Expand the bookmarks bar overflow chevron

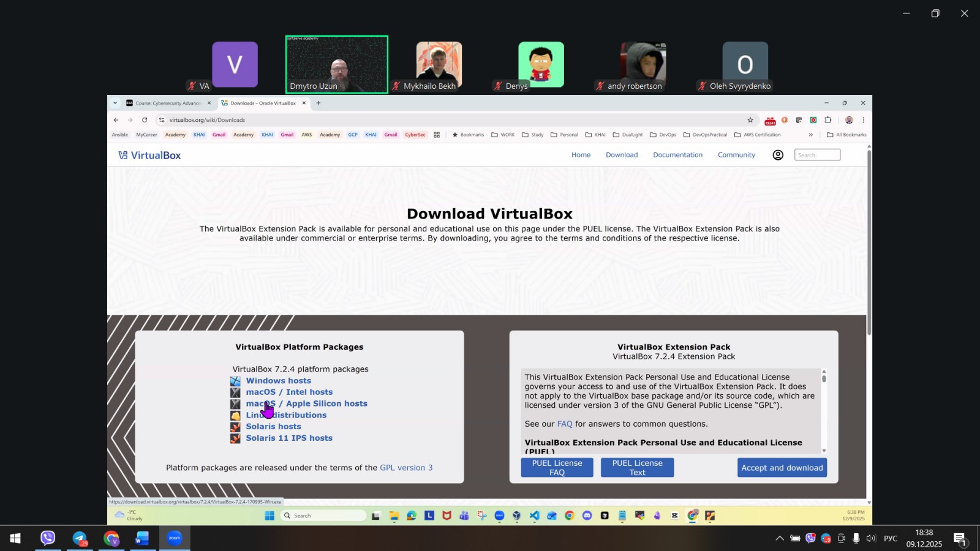pos(811,135)
